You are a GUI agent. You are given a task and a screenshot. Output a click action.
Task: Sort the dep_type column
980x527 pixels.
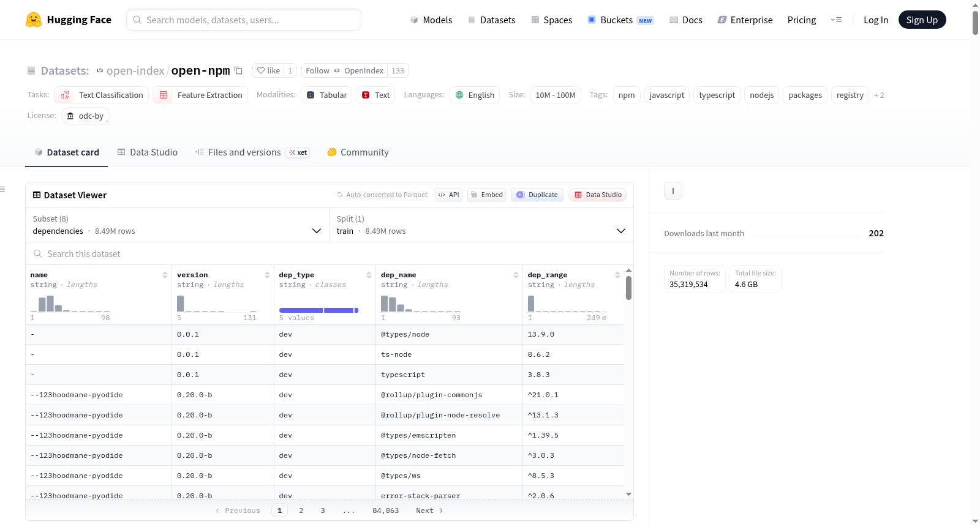tap(369, 275)
